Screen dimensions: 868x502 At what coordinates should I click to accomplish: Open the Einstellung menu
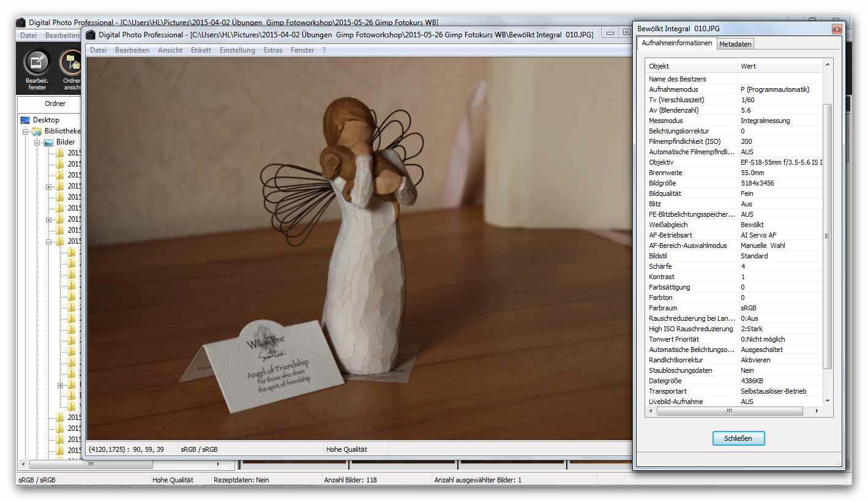238,50
